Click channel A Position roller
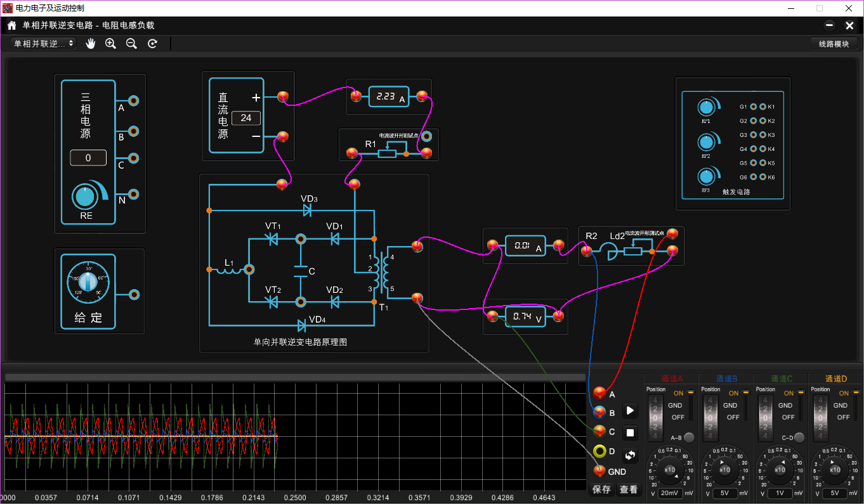864x504 pixels. [x=656, y=417]
